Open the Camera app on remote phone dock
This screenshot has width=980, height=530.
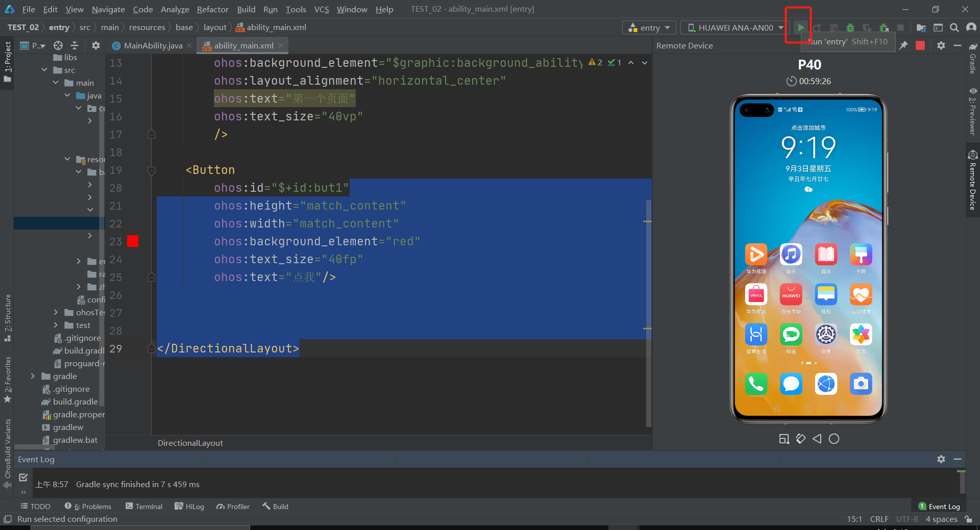point(861,384)
